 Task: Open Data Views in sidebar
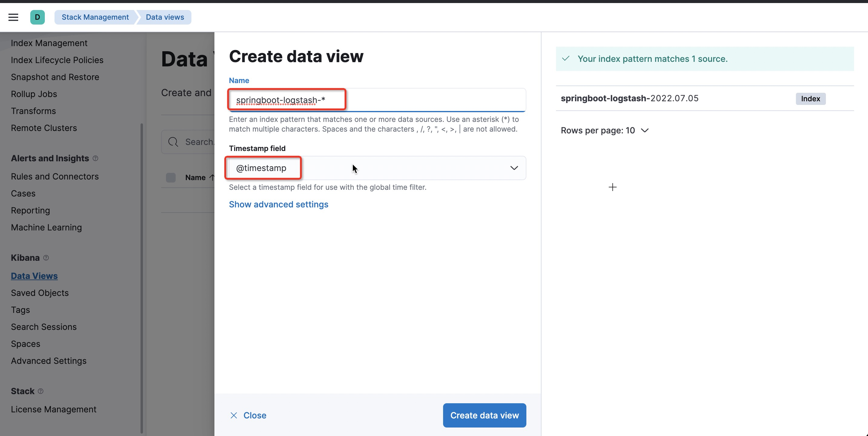click(34, 276)
